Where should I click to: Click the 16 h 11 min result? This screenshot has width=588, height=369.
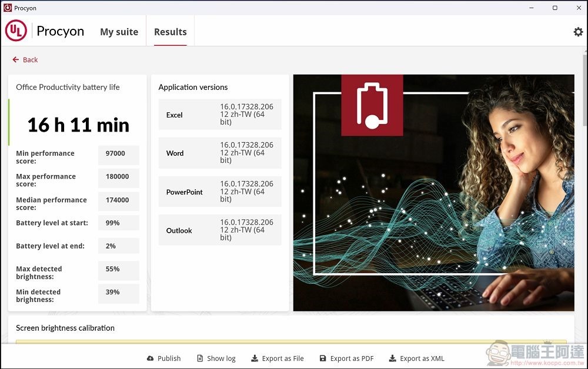(x=78, y=125)
